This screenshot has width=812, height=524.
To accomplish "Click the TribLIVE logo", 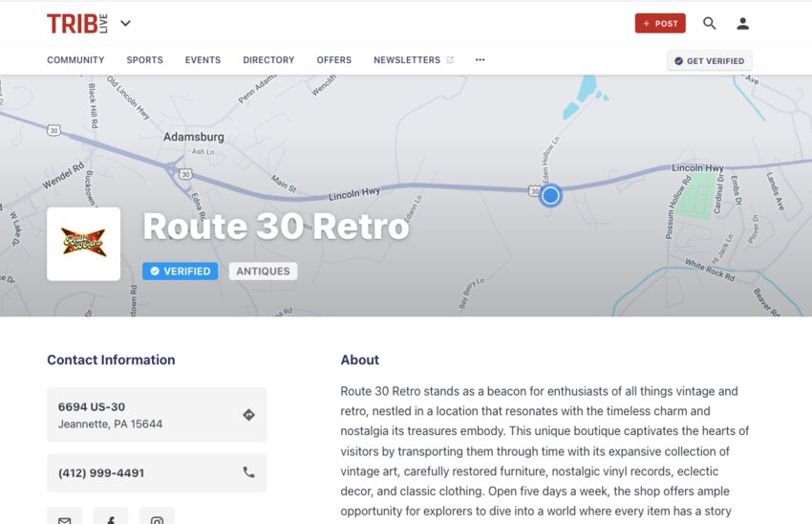I will tap(77, 24).
